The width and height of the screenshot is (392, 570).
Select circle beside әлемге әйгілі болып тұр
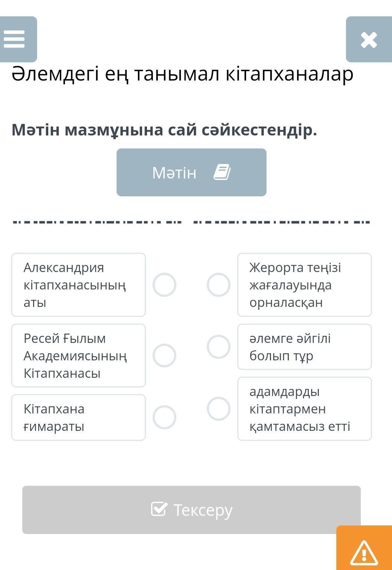[x=218, y=347]
